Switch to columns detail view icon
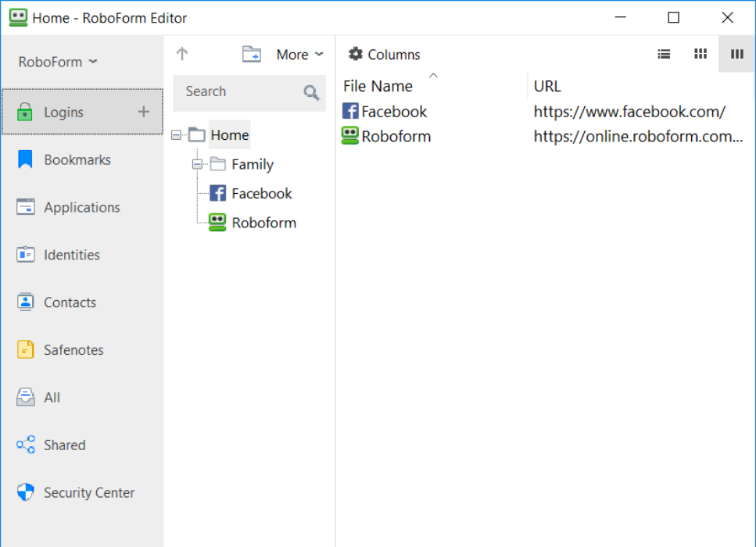The image size is (756, 547). pos(736,54)
